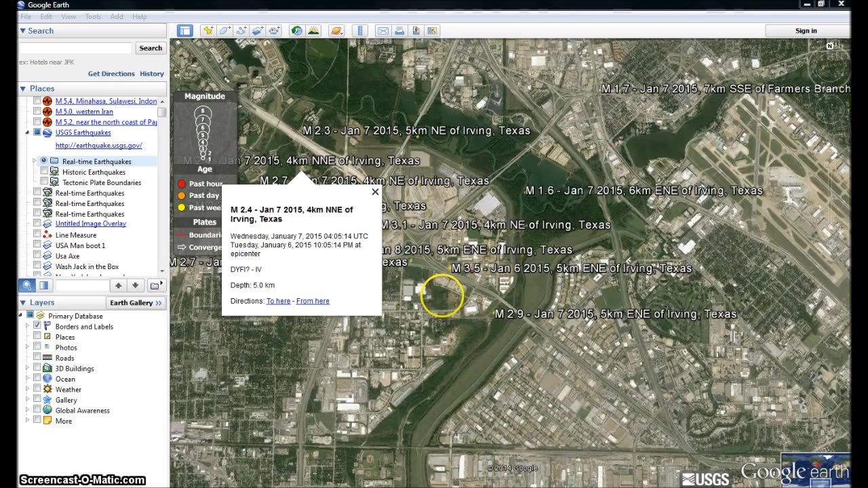Record a tour with the camera icon

click(x=274, y=30)
